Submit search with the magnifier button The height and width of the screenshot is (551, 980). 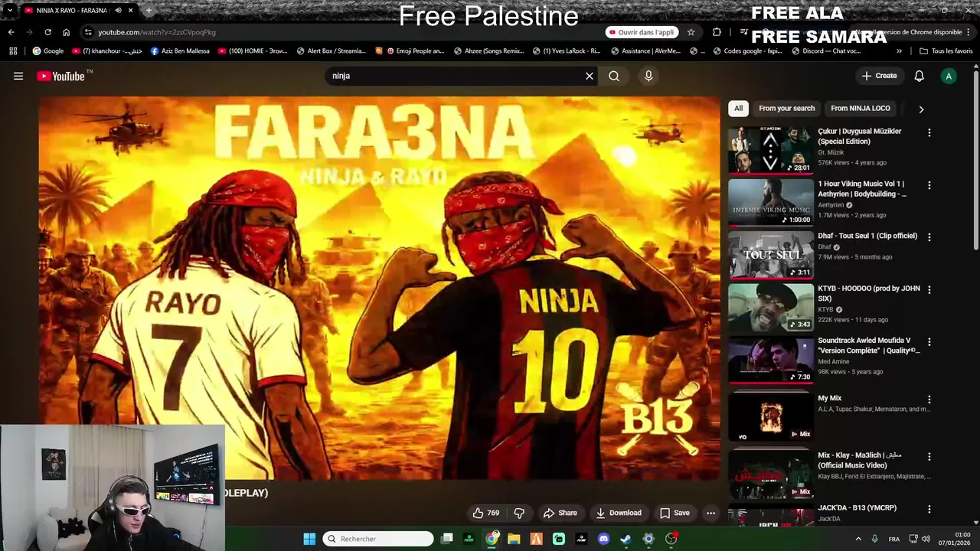(x=614, y=76)
